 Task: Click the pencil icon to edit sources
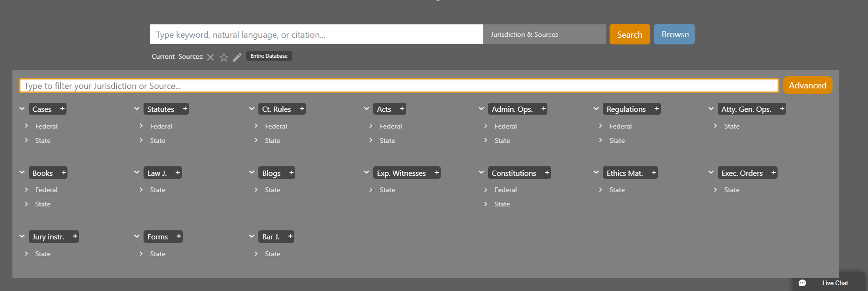click(237, 57)
